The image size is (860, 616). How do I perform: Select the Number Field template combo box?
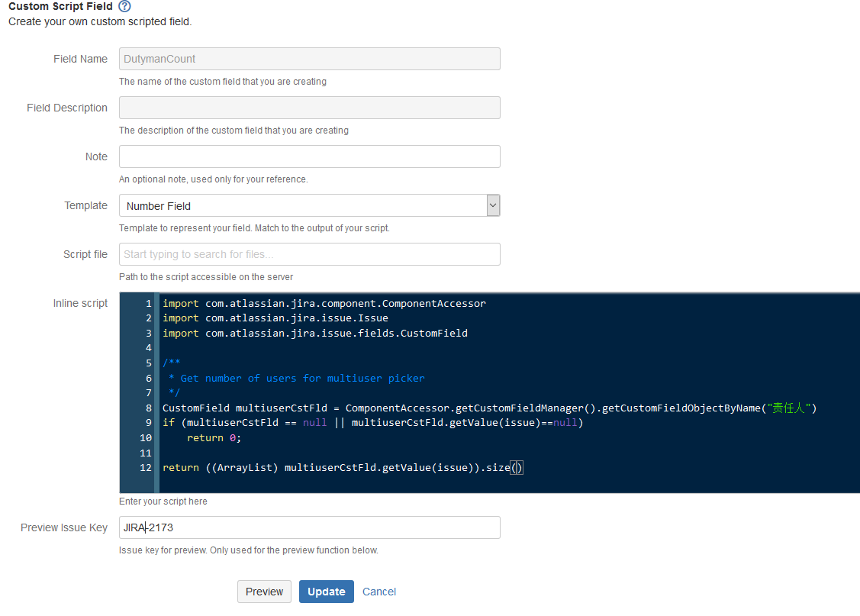click(x=302, y=205)
